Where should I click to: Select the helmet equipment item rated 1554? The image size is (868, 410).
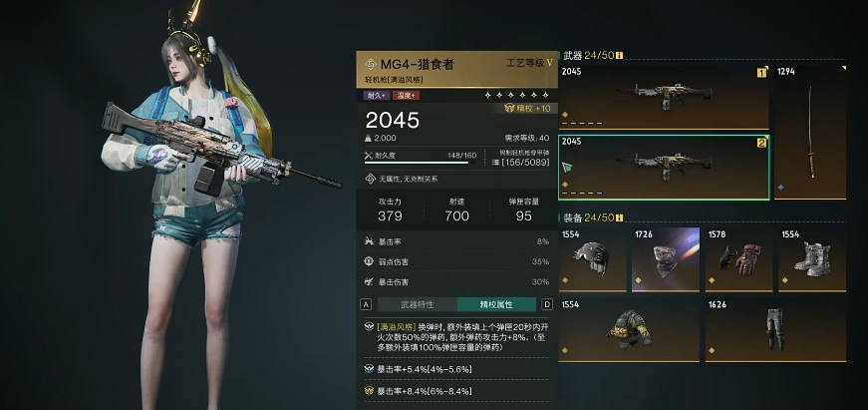592,259
